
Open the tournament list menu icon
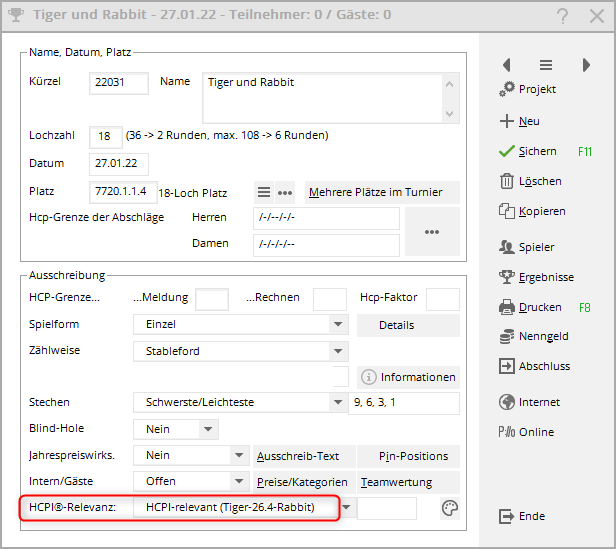click(546, 65)
